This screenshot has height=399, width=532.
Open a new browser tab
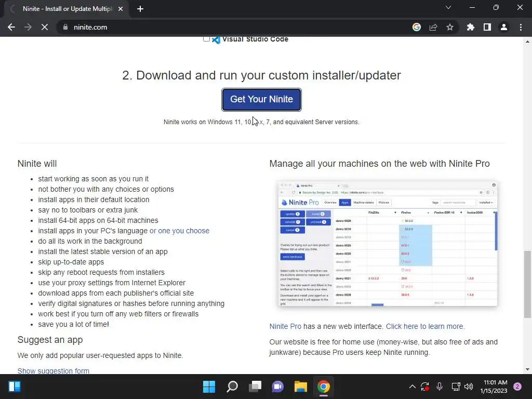[x=140, y=9]
